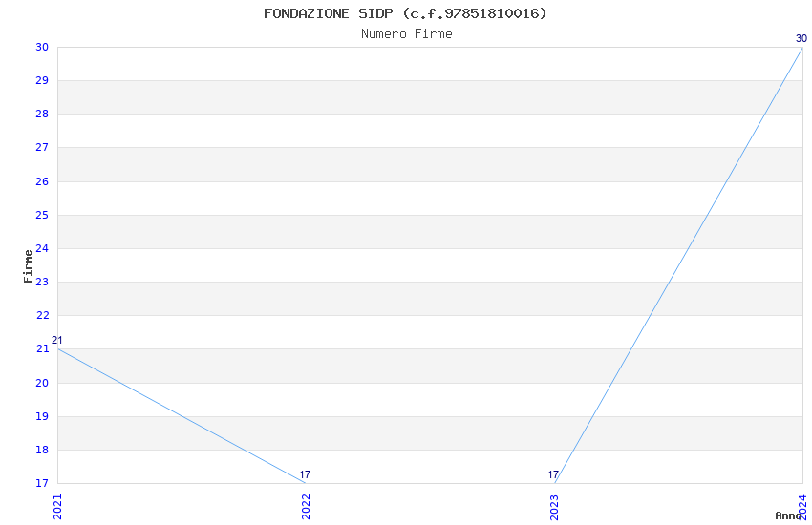Click the y-axis tick label 22
The image size is (812, 525).
42,316
